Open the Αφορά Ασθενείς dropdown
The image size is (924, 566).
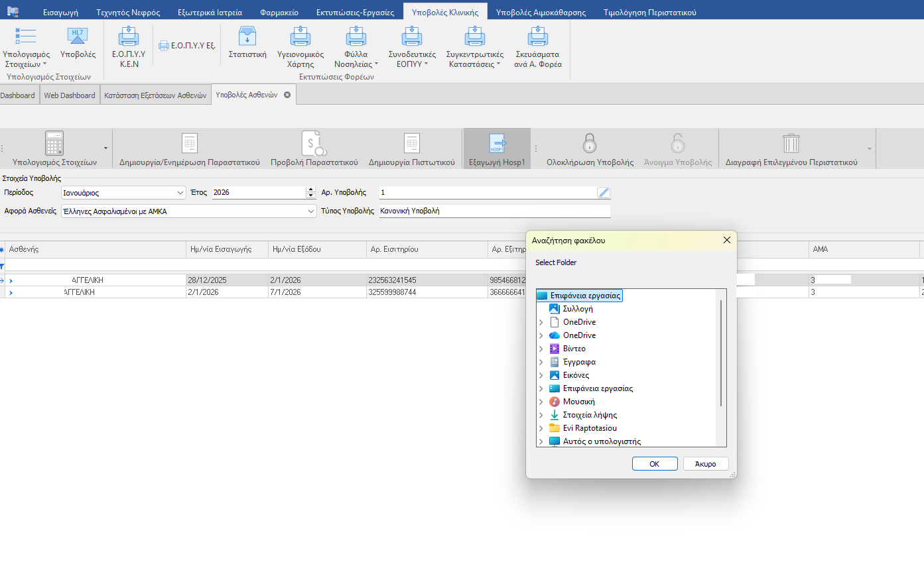tap(311, 211)
